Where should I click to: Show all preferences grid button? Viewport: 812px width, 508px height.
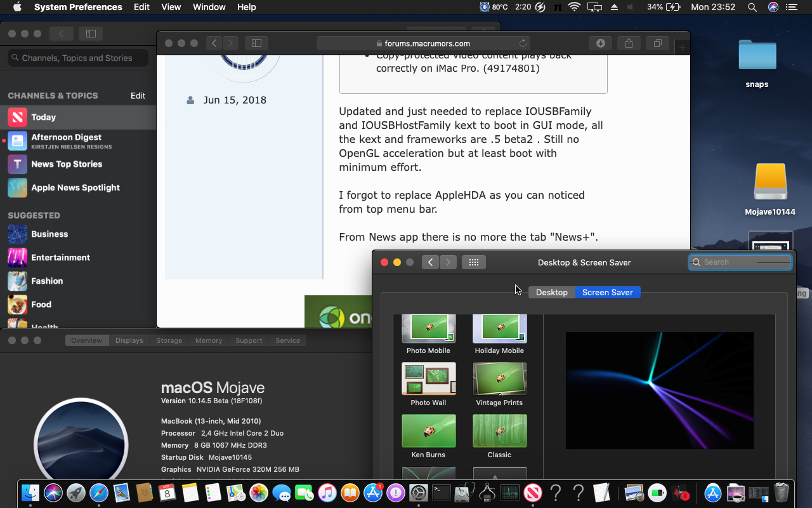coord(474,262)
